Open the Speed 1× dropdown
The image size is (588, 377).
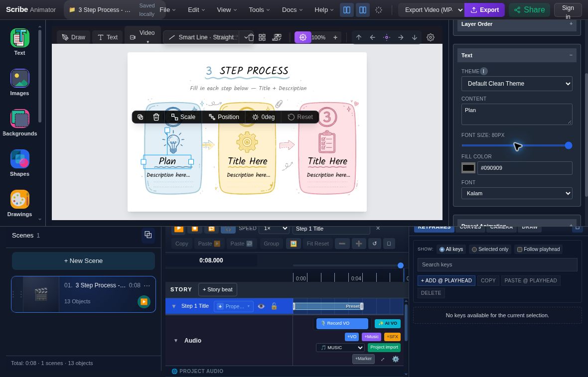(275, 228)
